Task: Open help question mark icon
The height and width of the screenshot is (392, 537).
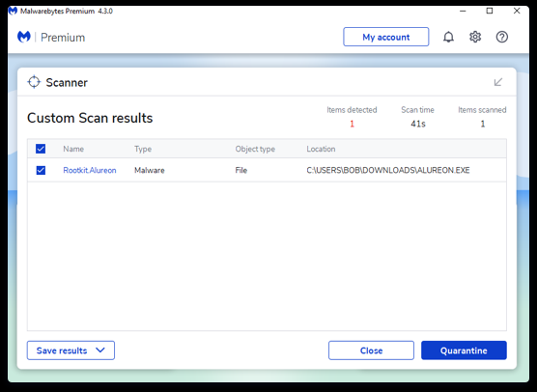Action: coord(502,37)
